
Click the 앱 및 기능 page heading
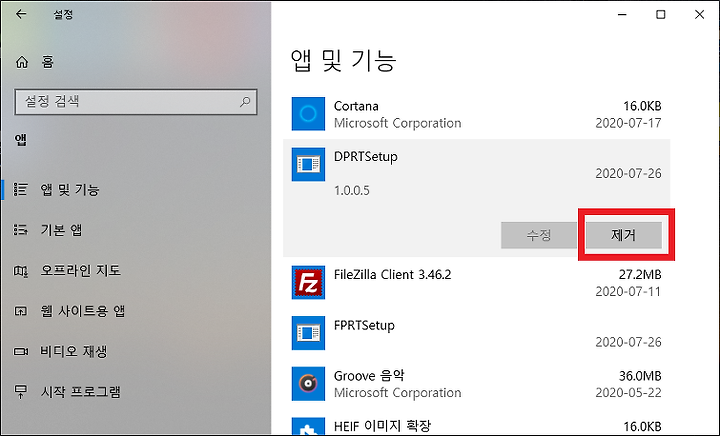pyautogui.click(x=343, y=61)
